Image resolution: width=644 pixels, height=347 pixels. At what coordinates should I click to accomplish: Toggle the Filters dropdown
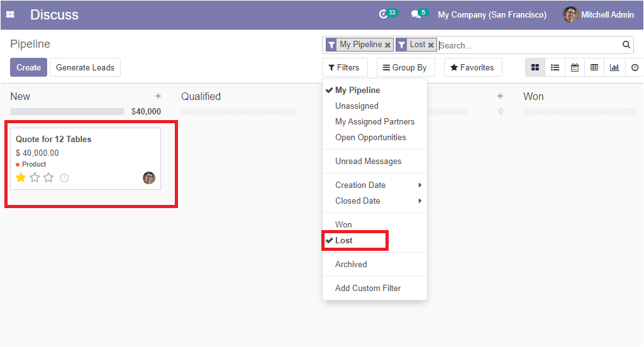point(344,67)
